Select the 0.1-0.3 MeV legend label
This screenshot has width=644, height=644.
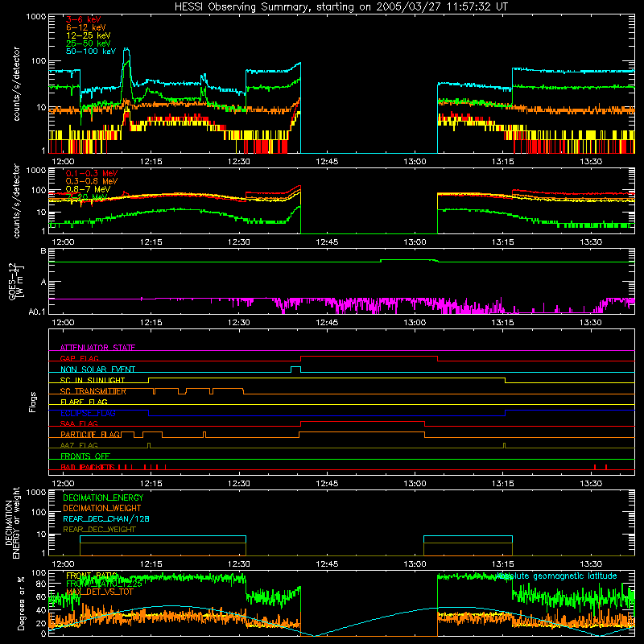coord(92,173)
